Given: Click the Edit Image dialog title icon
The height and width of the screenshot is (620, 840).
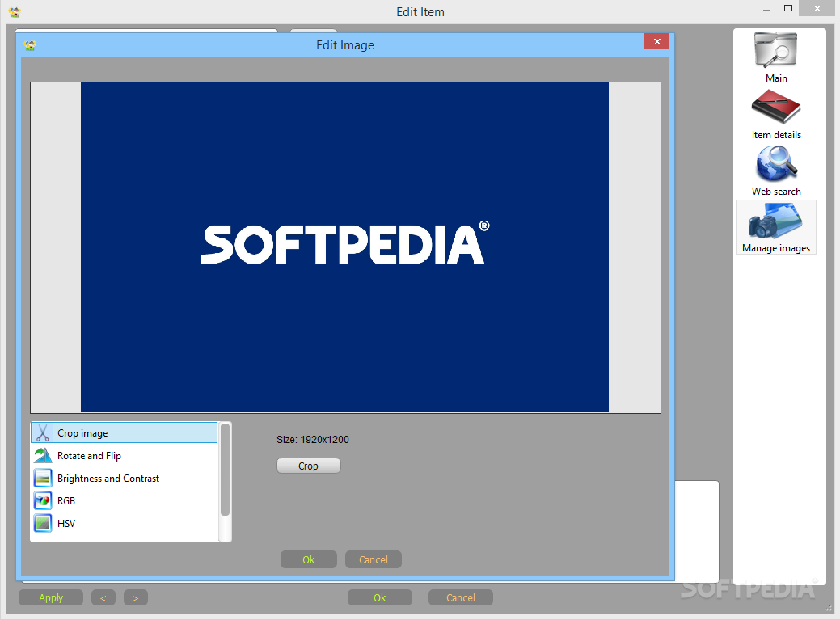Looking at the screenshot, I should [30, 45].
